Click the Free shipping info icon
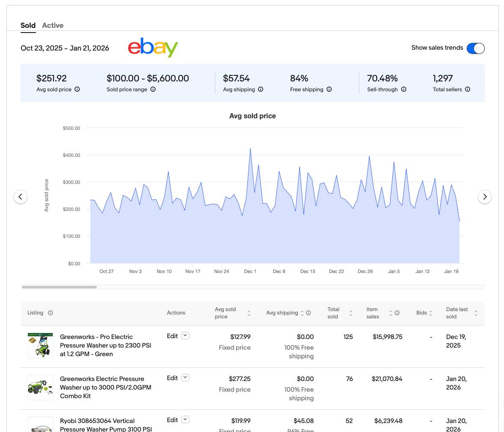 [x=329, y=90]
